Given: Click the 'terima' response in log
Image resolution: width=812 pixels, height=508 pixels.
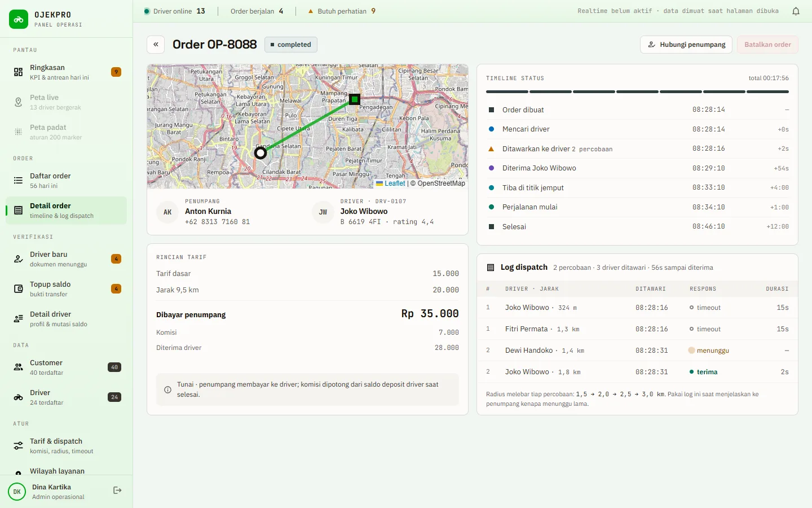Looking at the screenshot, I should pos(704,372).
